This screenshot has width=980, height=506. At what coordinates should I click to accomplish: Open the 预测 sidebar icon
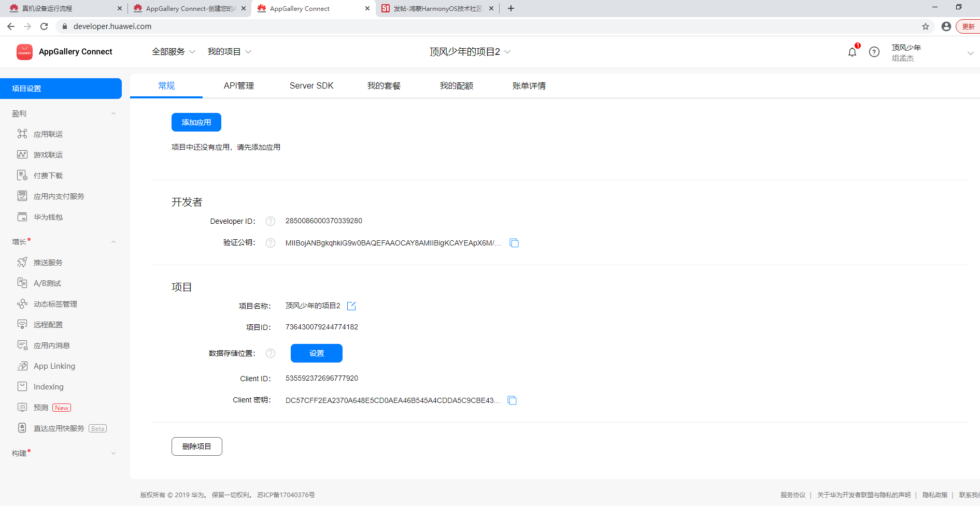click(x=22, y=407)
